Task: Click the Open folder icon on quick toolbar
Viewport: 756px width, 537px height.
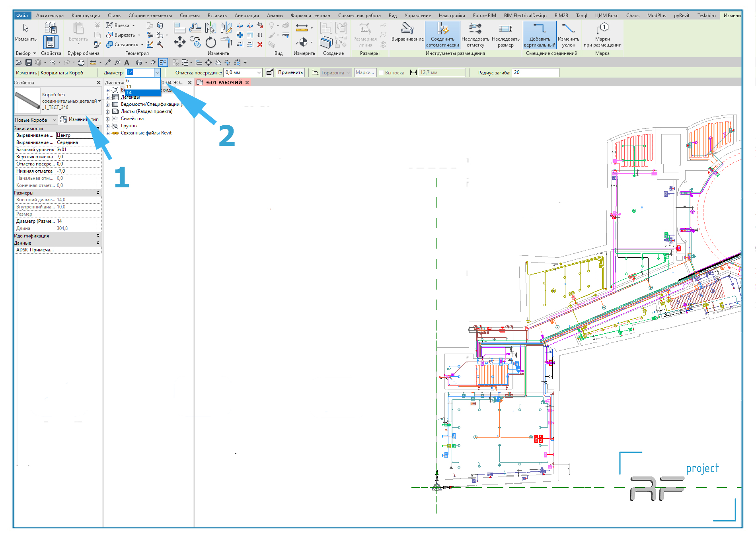Action: [x=19, y=62]
